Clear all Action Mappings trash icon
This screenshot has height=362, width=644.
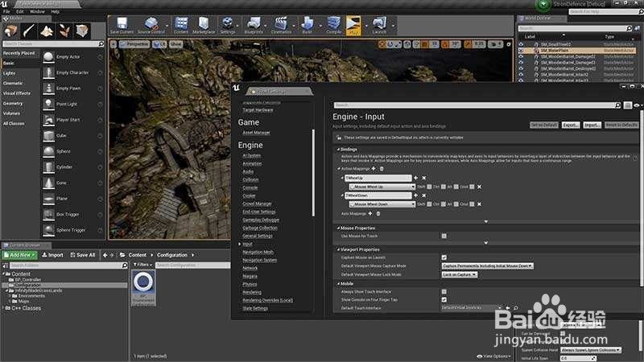click(x=382, y=169)
